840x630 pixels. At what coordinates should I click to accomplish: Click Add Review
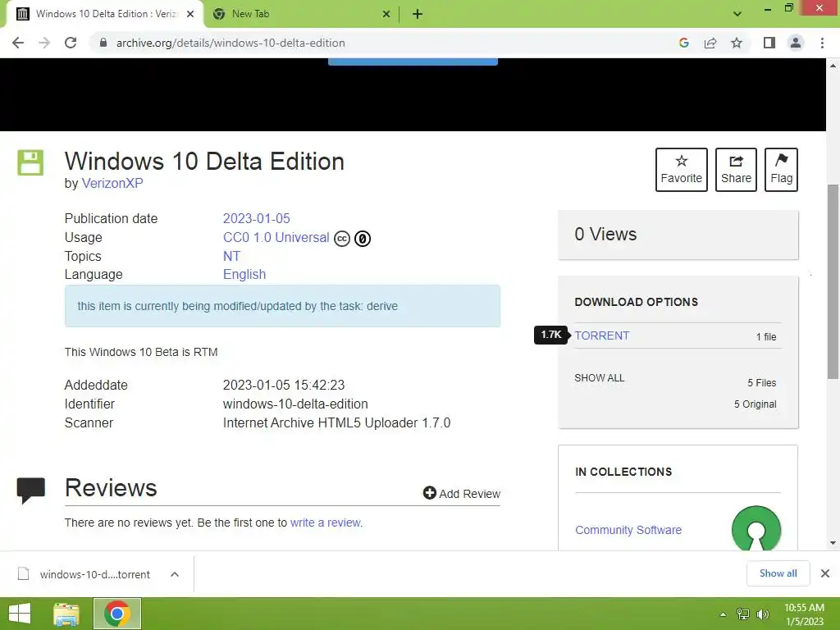click(462, 493)
